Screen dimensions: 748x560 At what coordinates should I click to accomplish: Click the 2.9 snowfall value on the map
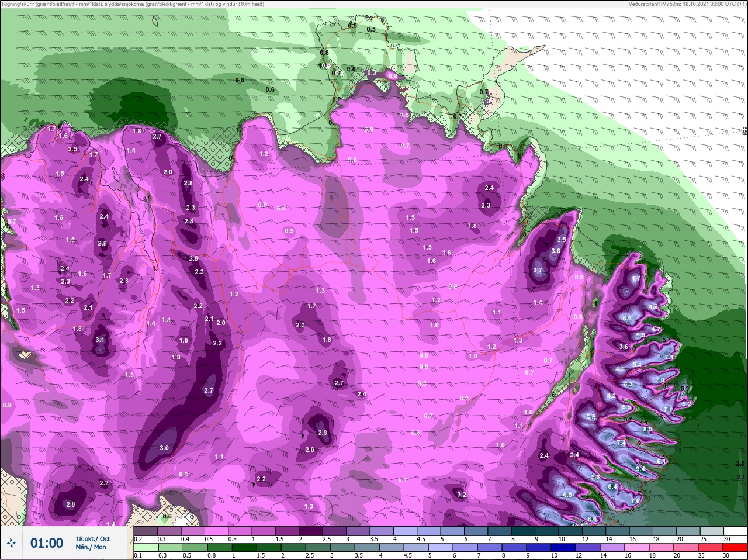coord(323,433)
